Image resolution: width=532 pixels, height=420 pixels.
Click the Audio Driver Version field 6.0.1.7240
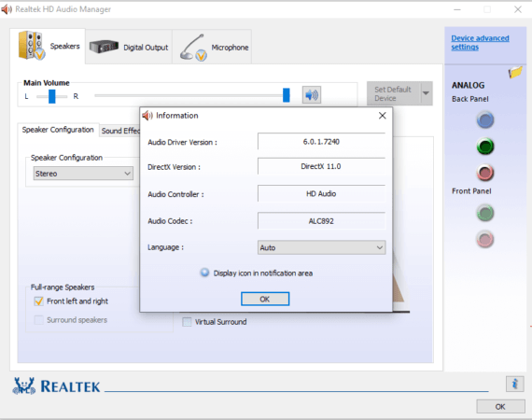[x=321, y=142]
